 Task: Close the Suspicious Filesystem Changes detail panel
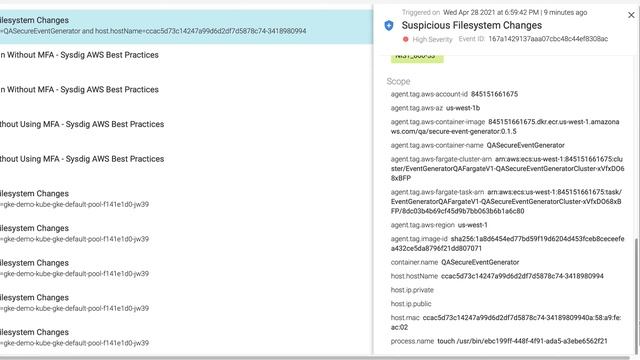pyautogui.click(x=631, y=15)
